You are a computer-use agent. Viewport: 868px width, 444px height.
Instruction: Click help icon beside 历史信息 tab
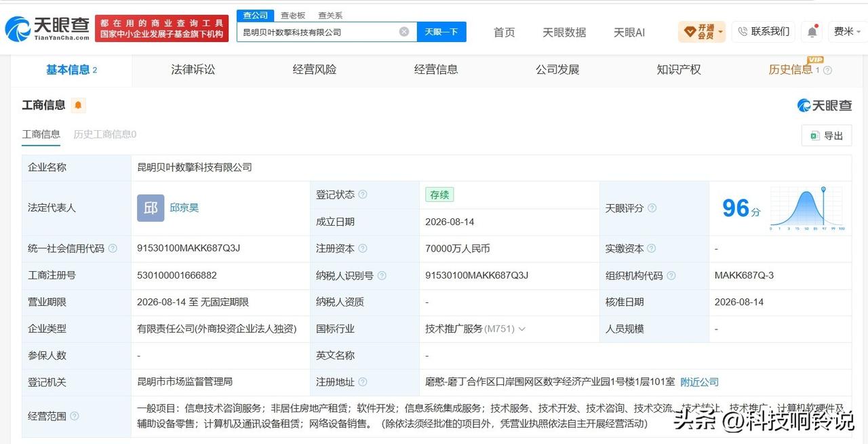click(x=827, y=70)
